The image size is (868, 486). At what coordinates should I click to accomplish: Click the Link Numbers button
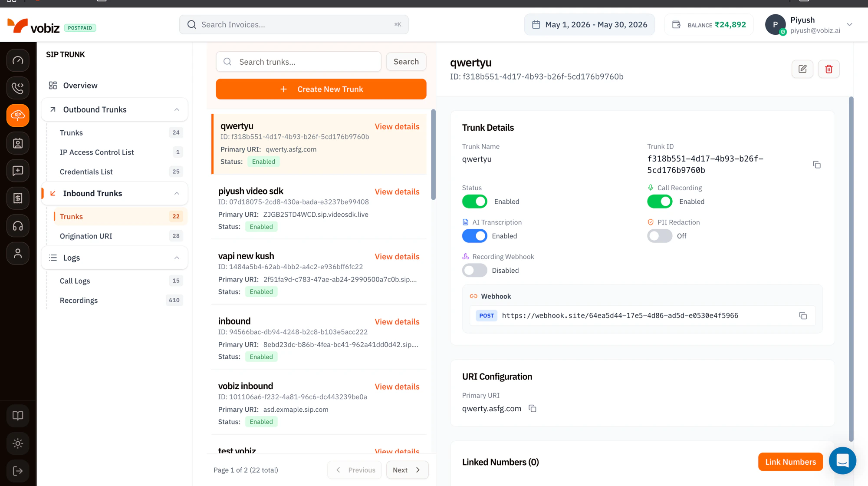coord(790,462)
